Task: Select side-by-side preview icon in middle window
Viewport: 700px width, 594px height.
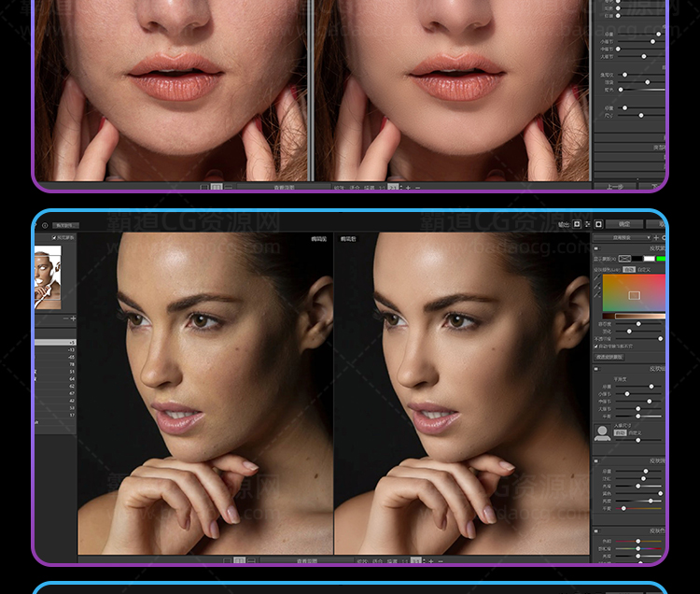Action: pyautogui.click(x=240, y=561)
